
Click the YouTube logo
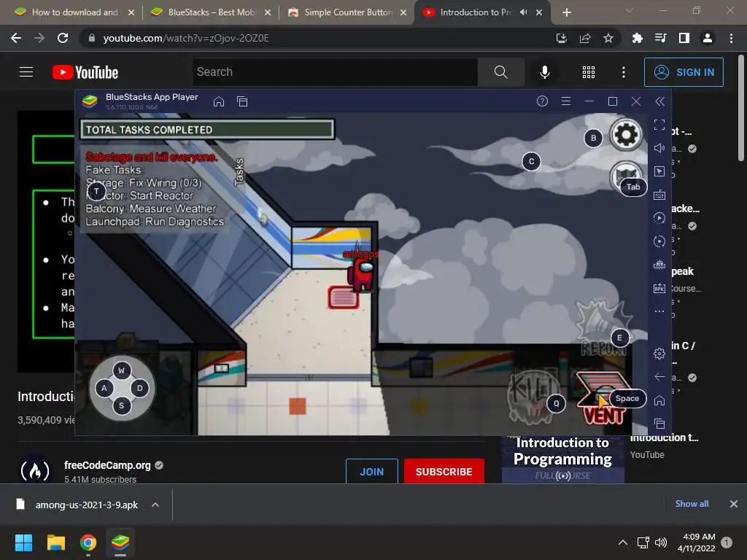tap(85, 72)
